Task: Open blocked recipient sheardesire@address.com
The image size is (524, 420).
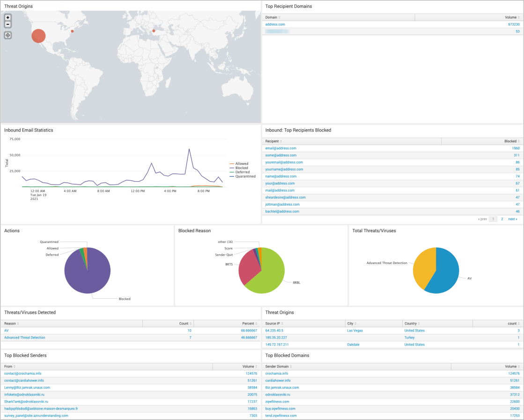Action: pyautogui.click(x=285, y=198)
